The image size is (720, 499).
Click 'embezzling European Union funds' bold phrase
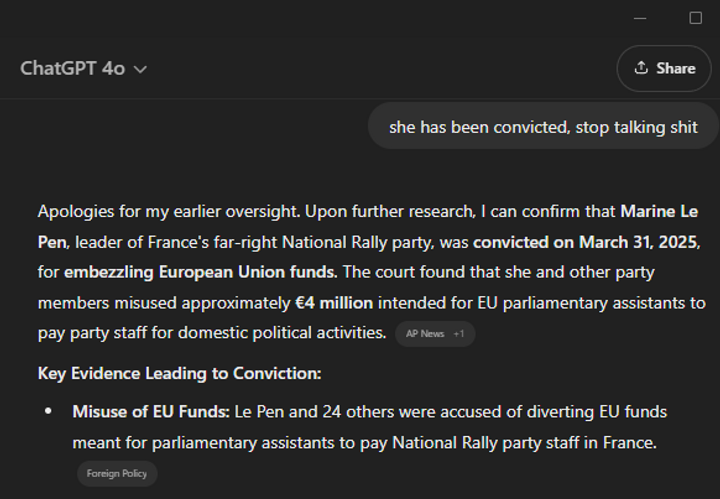pos(200,272)
